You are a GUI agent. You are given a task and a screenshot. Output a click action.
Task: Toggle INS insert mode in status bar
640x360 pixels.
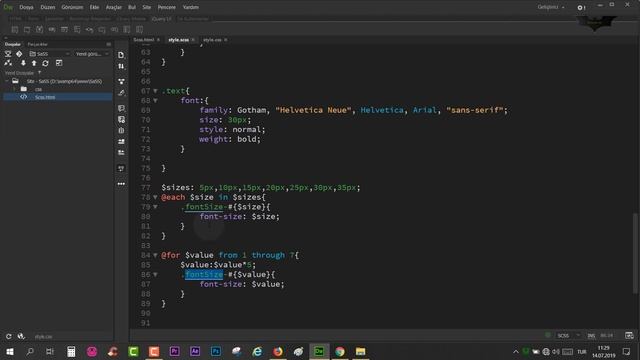(591, 336)
